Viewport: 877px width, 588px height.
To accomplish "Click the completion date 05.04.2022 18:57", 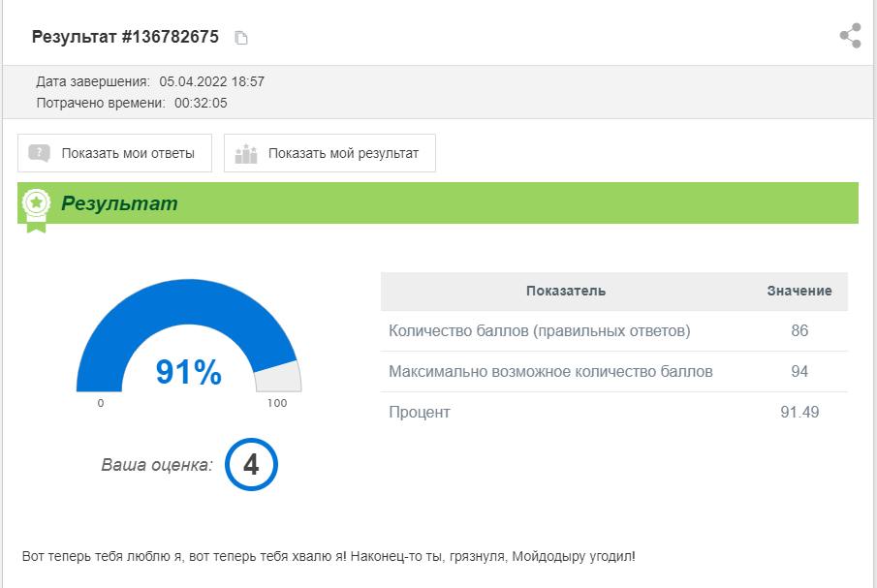I will pyautogui.click(x=212, y=81).
